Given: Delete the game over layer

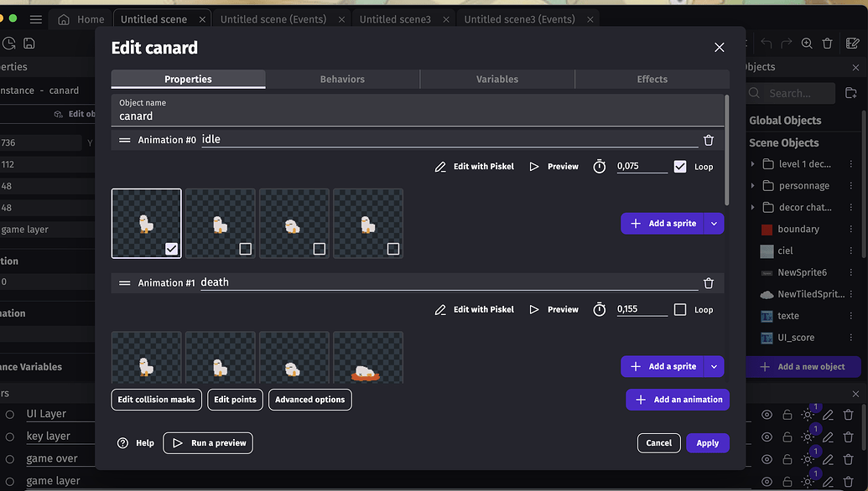Looking at the screenshot, I should tap(848, 459).
